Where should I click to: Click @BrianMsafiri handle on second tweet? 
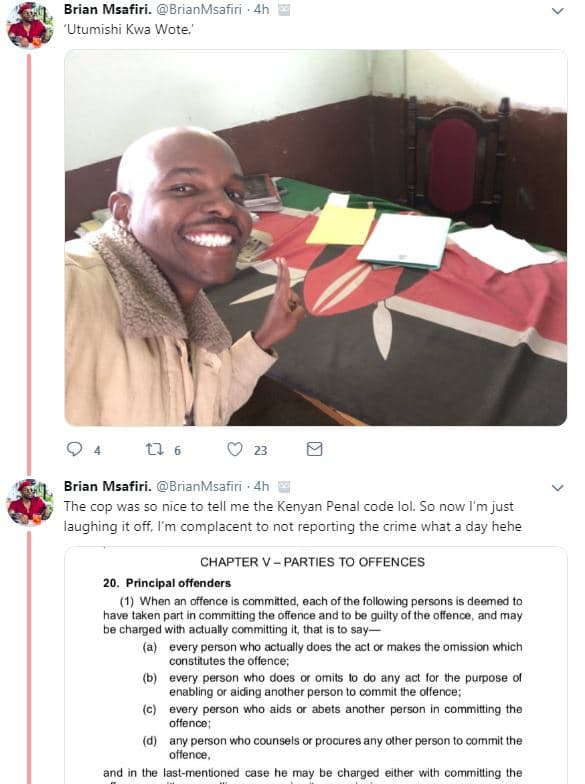pyautogui.click(x=199, y=486)
